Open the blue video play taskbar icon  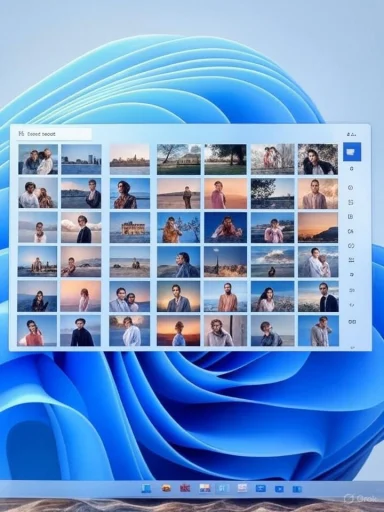(279, 489)
